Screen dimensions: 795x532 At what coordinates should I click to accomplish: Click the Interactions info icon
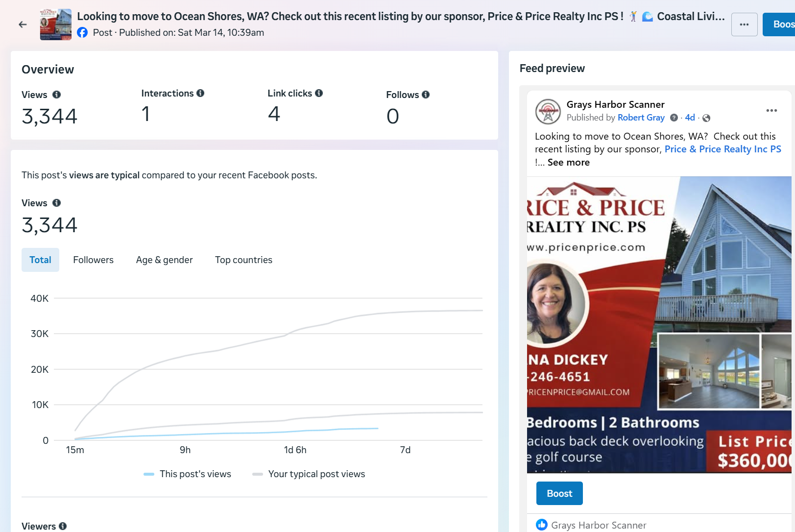tap(200, 93)
